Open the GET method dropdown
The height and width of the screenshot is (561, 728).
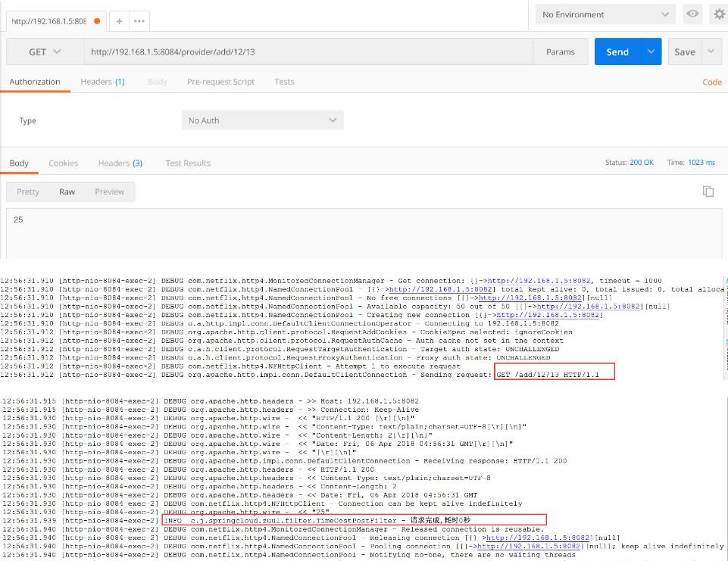[x=45, y=52]
